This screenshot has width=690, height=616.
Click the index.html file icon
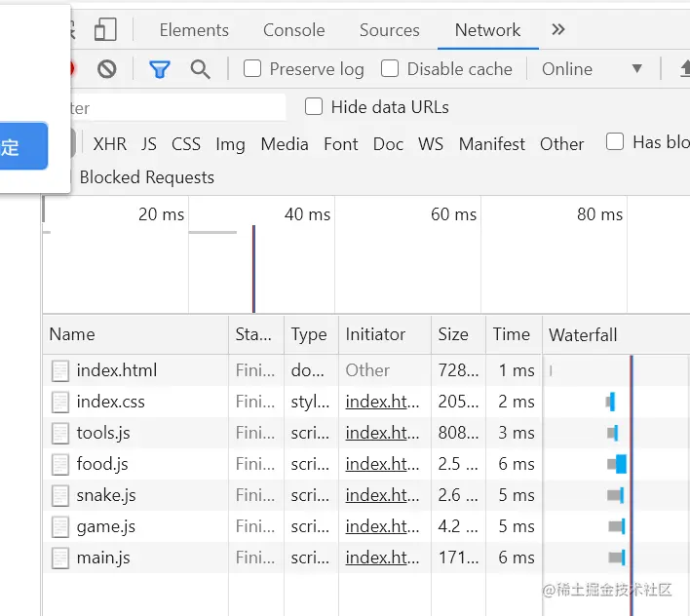(x=60, y=370)
